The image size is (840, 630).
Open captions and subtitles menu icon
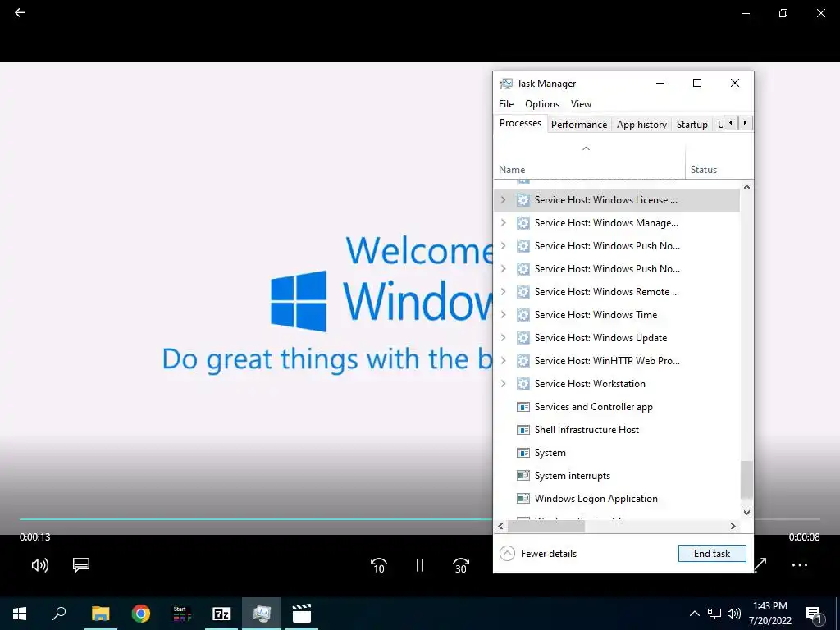click(x=81, y=564)
